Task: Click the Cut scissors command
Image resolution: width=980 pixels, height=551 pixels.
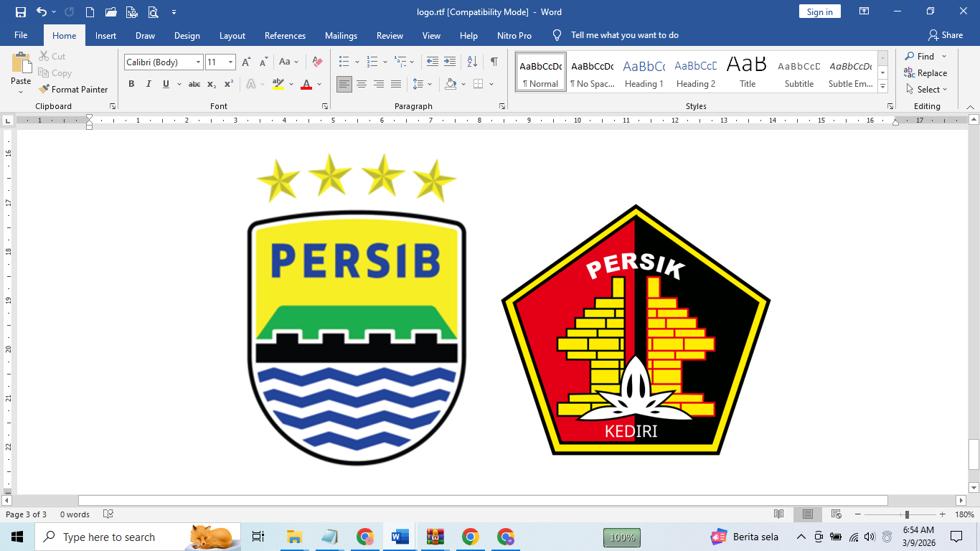Action: pos(52,56)
